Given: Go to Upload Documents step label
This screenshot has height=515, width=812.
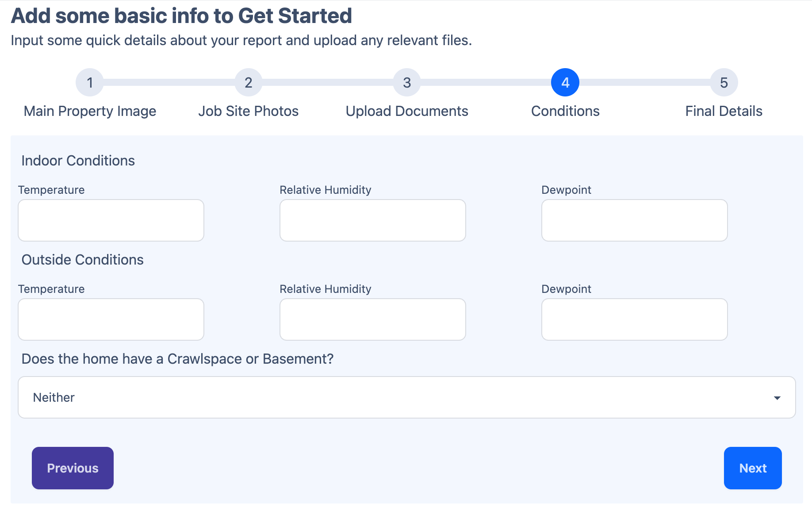Looking at the screenshot, I should click(x=407, y=111).
